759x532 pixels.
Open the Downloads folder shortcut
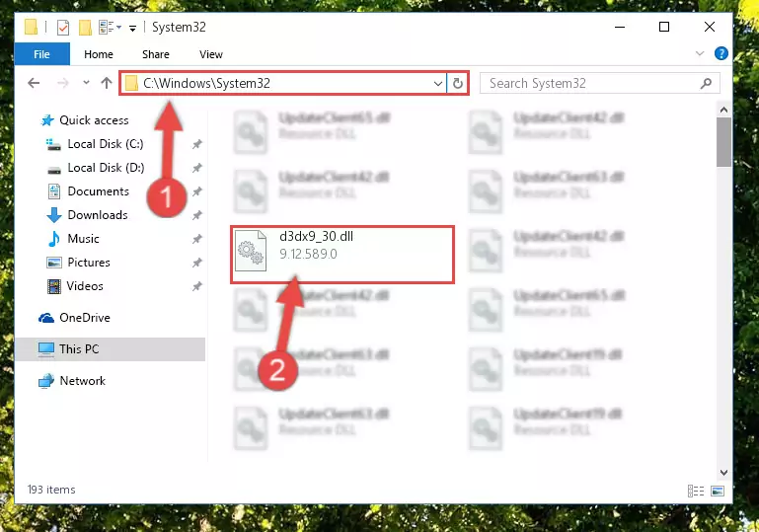coord(98,215)
